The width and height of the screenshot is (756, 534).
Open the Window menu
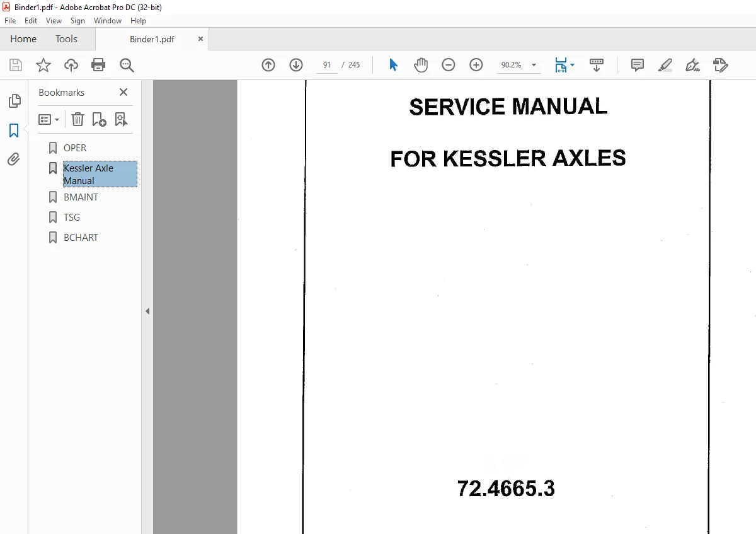tap(108, 21)
